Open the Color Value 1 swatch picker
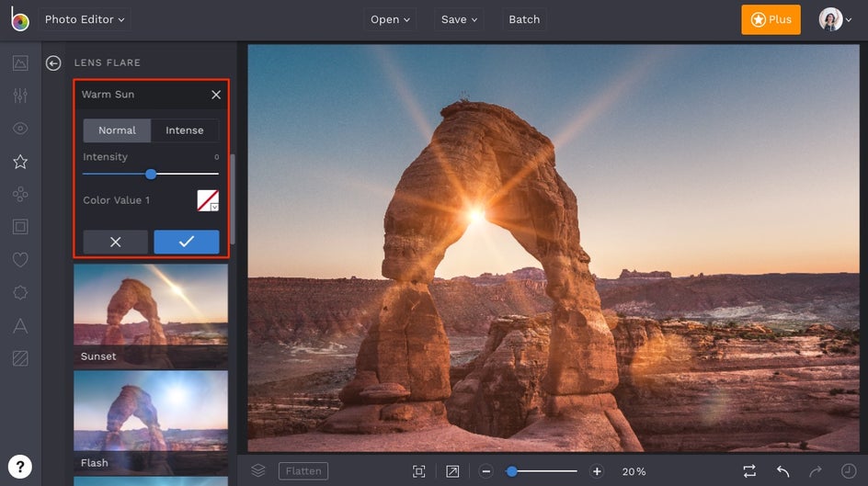 (208, 200)
